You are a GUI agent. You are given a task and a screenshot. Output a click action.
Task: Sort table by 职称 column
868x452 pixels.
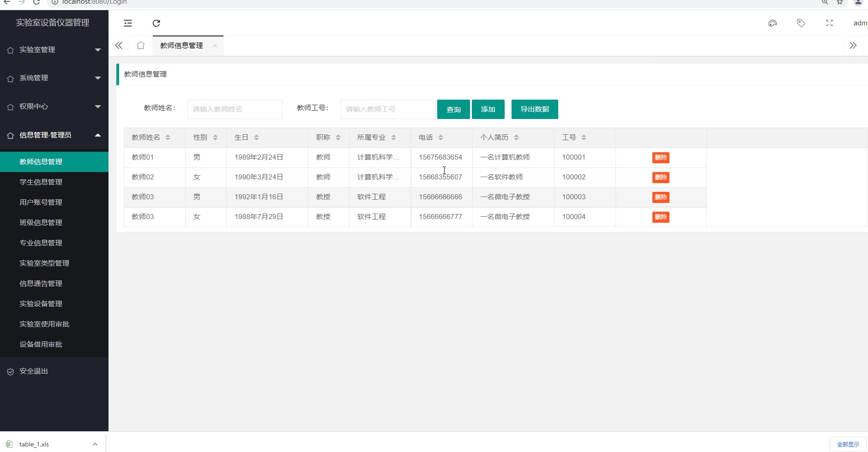click(338, 137)
